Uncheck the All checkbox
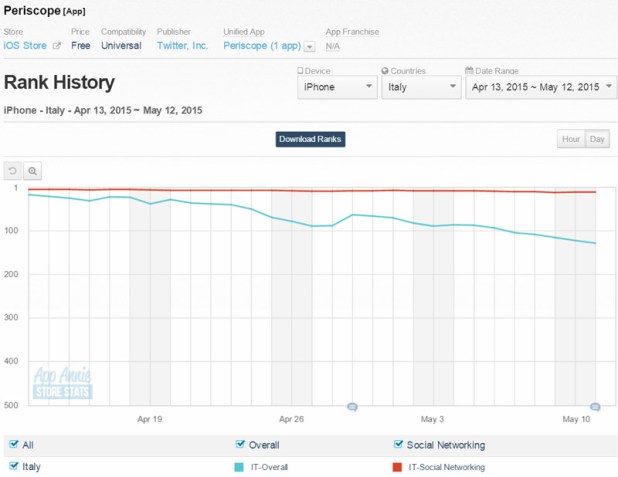This screenshot has height=477, width=618. [x=14, y=444]
